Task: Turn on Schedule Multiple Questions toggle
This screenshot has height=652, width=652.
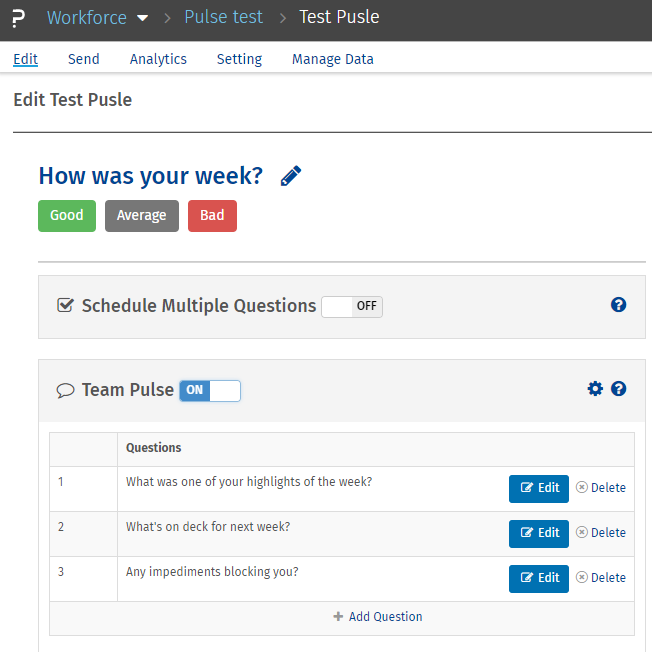Action: pos(352,306)
